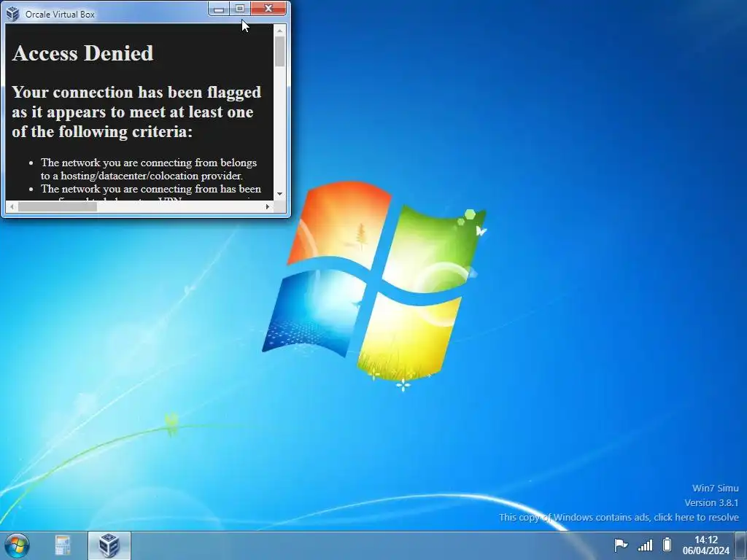Click the 'Access Denied' heading
The width and height of the screenshot is (747, 560).
point(83,52)
